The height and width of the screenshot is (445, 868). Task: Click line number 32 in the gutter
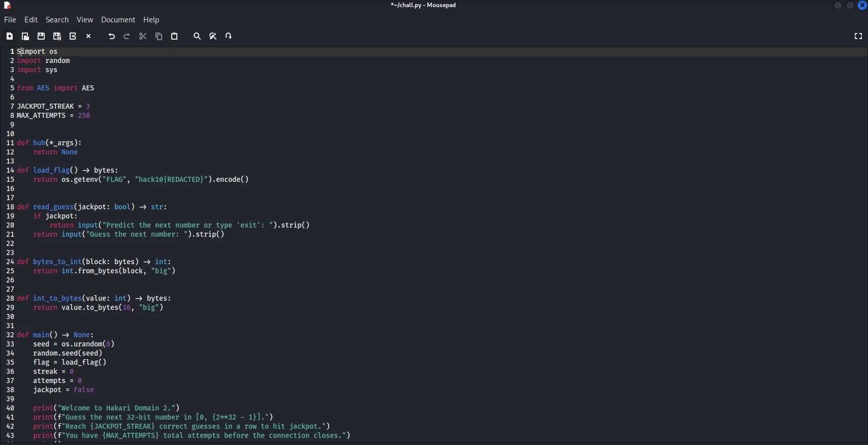click(10, 335)
